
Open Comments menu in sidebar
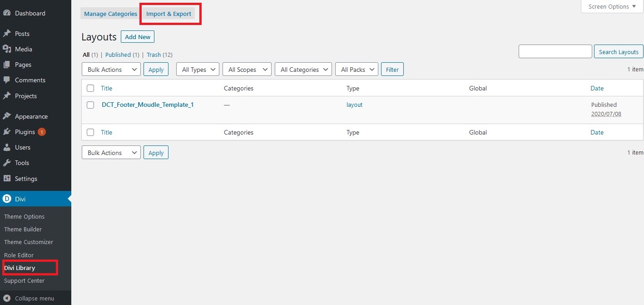point(30,80)
